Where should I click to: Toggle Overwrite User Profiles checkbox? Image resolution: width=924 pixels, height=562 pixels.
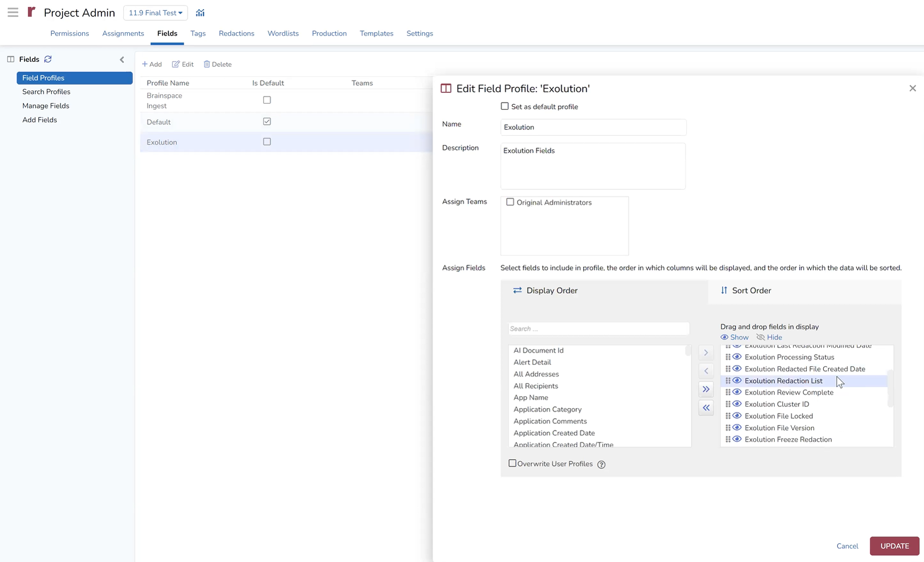coord(512,463)
